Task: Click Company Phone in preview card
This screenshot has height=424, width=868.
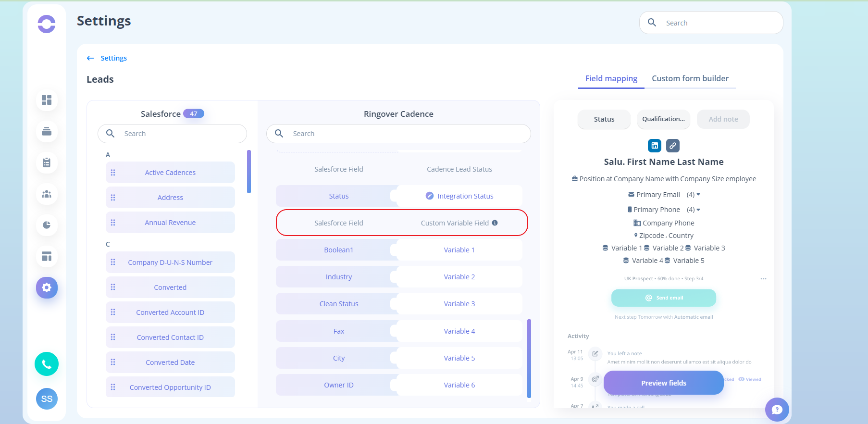Action: point(664,223)
